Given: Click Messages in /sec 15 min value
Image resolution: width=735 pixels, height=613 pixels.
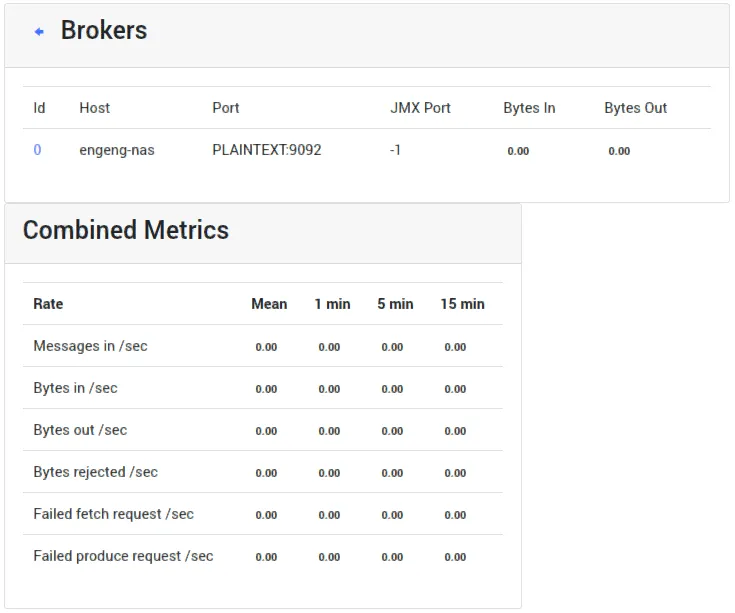Looking at the screenshot, I should (455, 347).
